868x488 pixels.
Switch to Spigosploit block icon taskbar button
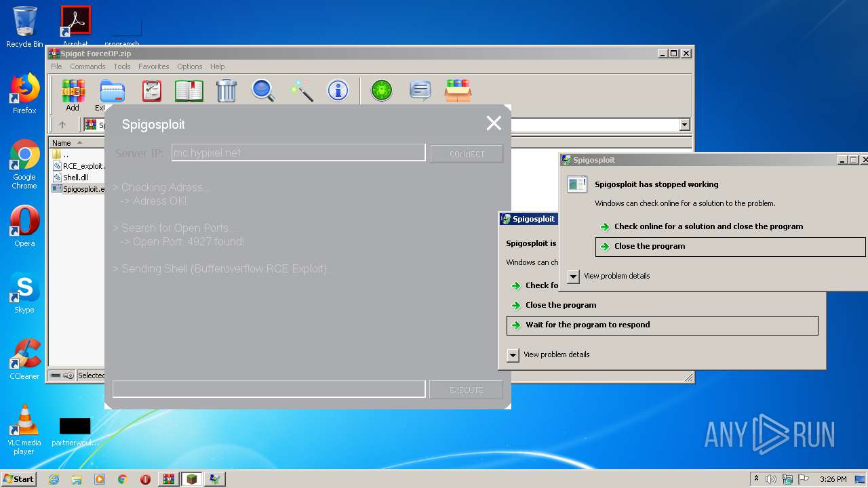192,479
